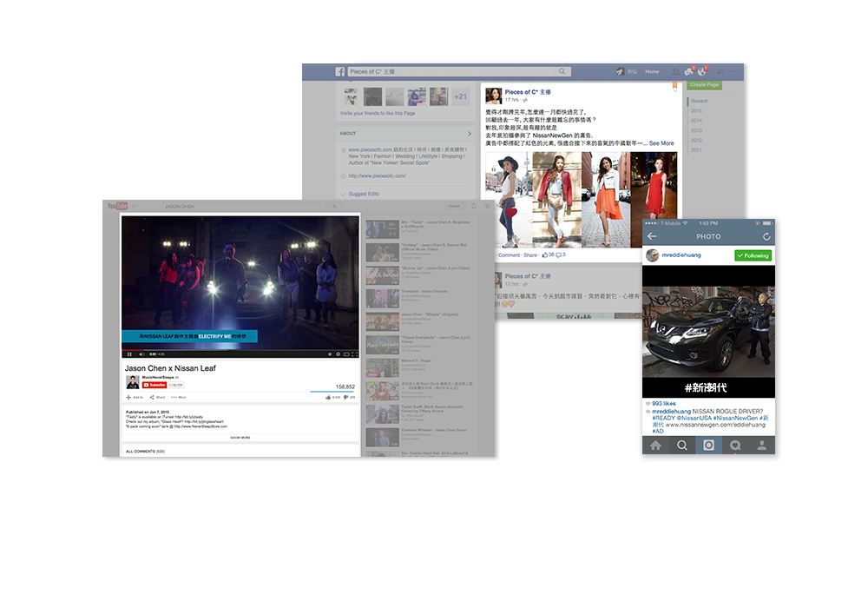Click the YouTube Subscribe button
The width and height of the screenshot is (868, 608).
pos(155,385)
